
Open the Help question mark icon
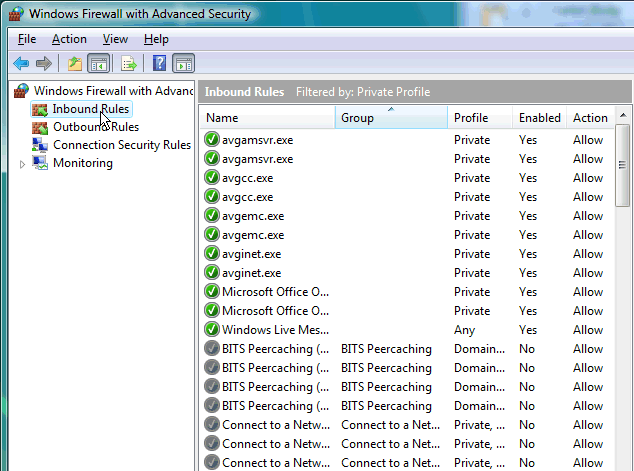point(159,63)
